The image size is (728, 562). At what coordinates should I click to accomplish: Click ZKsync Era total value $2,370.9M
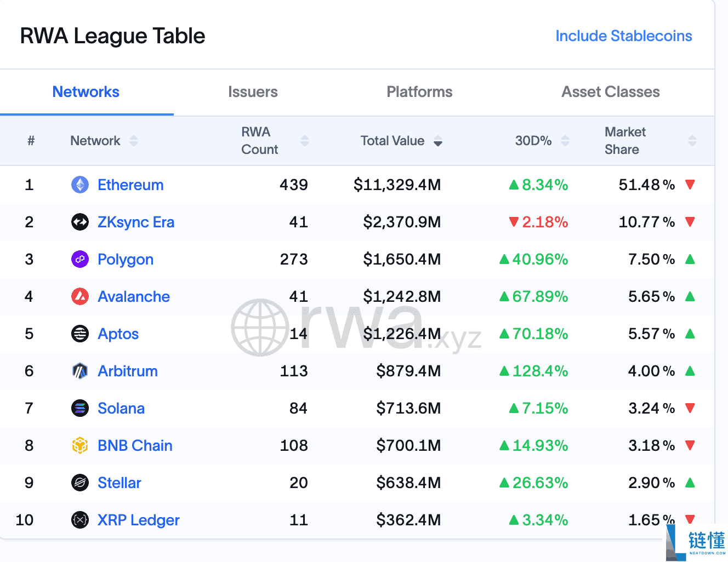point(402,222)
